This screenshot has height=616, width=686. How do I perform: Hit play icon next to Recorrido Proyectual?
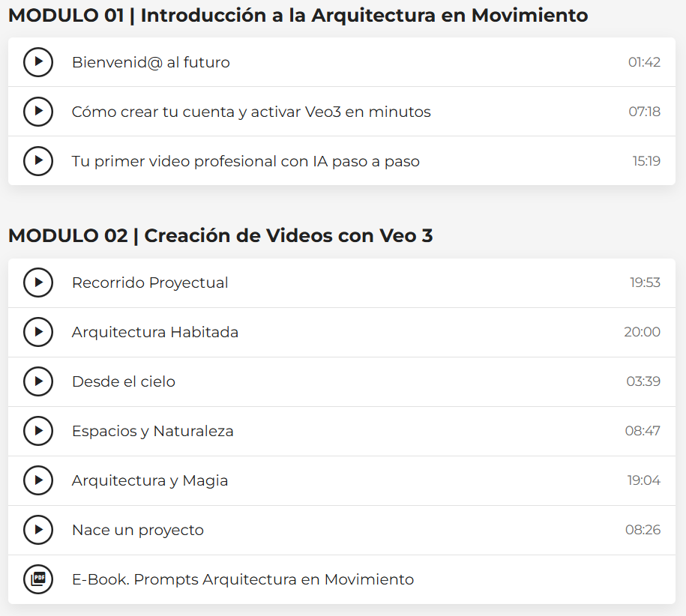pos(38,283)
